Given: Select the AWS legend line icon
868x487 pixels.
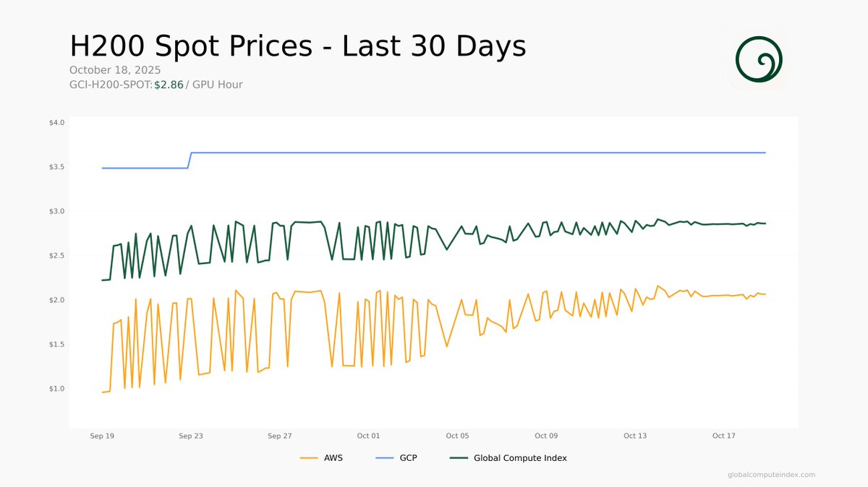Looking at the screenshot, I should click(x=307, y=457).
